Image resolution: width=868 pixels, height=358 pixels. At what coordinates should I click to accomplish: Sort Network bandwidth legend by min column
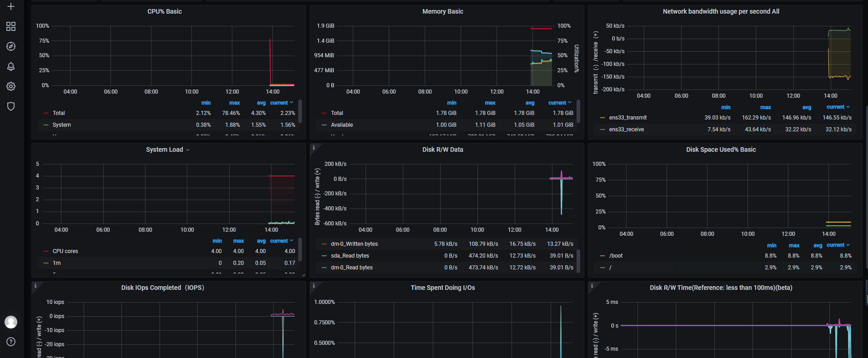click(x=726, y=108)
